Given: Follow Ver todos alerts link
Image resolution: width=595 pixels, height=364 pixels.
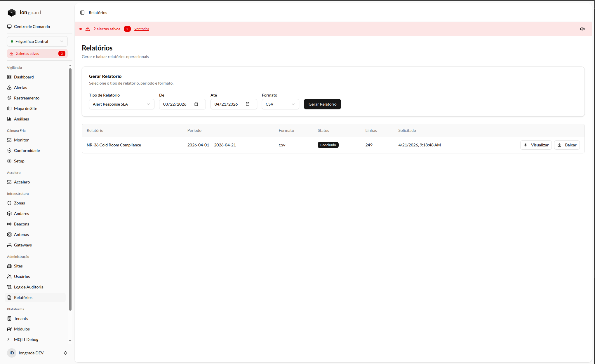Looking at the screenshot, I should coord(142,29).
